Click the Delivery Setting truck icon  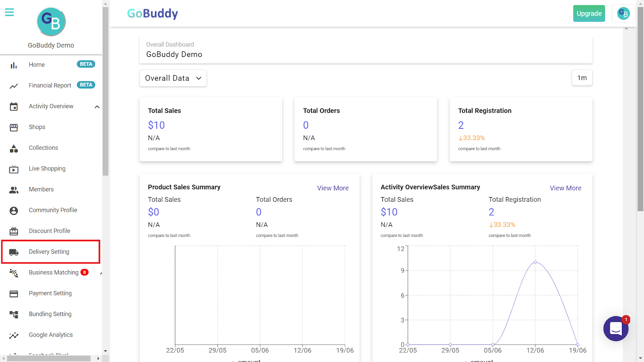[14, 252]
